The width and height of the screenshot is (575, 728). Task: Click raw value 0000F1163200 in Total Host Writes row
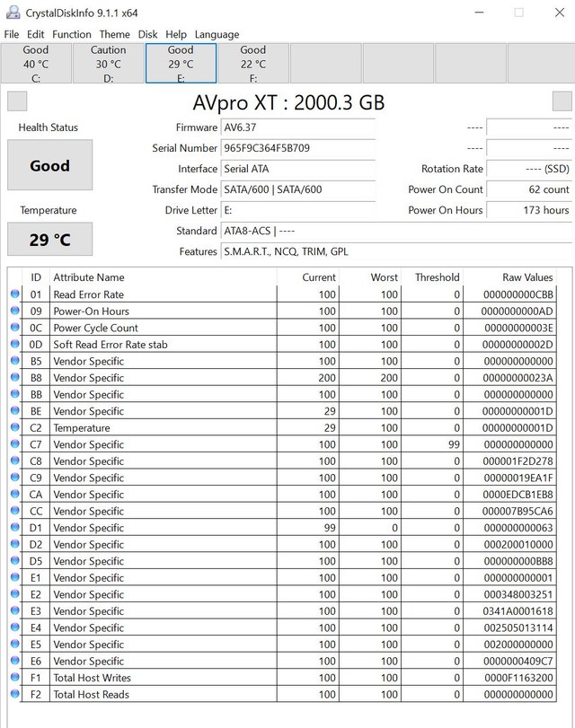518,678
